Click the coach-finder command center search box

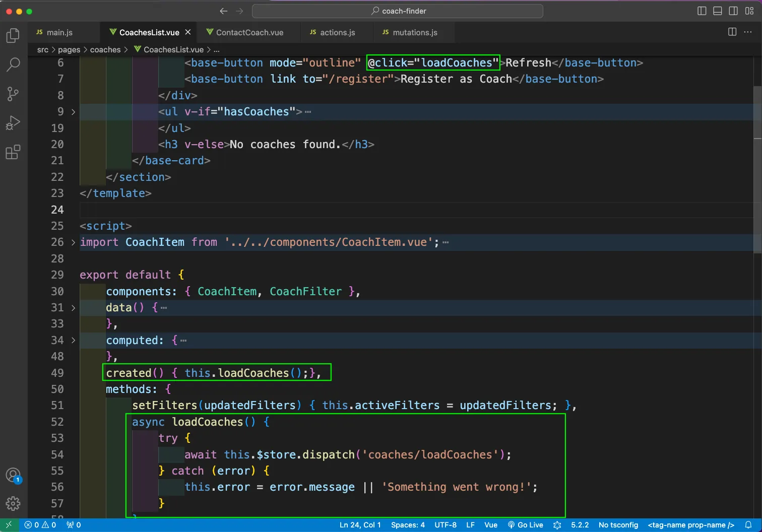tap(398, 11)
